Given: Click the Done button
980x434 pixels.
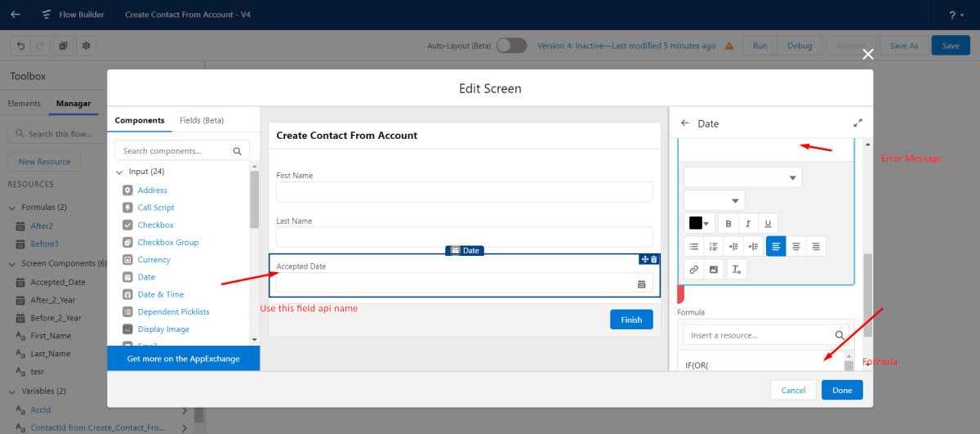Looking at the screenshot, I should (x=842, y=390).
